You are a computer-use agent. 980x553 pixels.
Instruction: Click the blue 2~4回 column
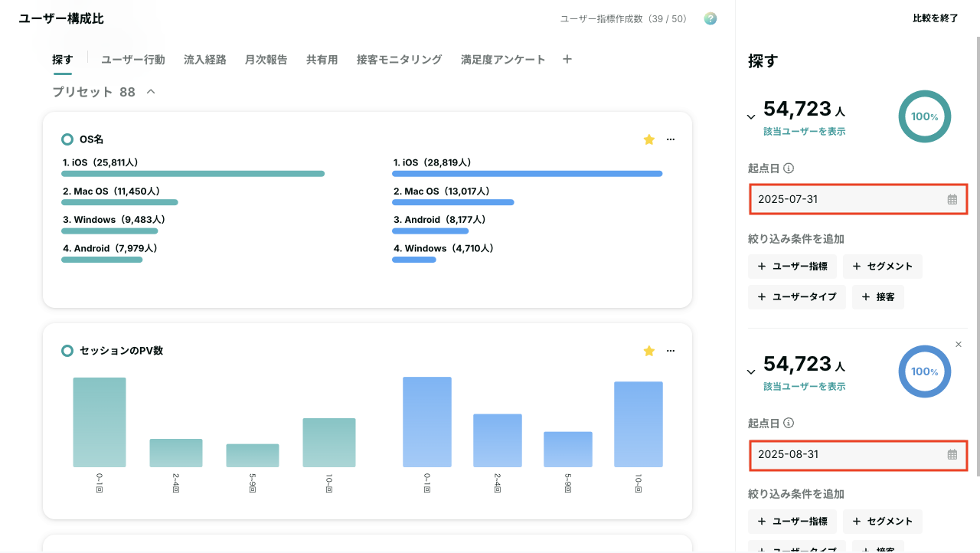click(x=498, y=440)
